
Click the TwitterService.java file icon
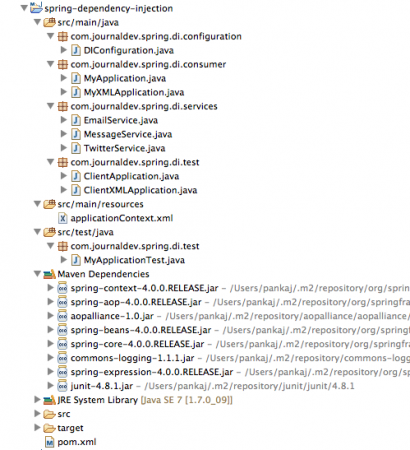click(76, 148)
